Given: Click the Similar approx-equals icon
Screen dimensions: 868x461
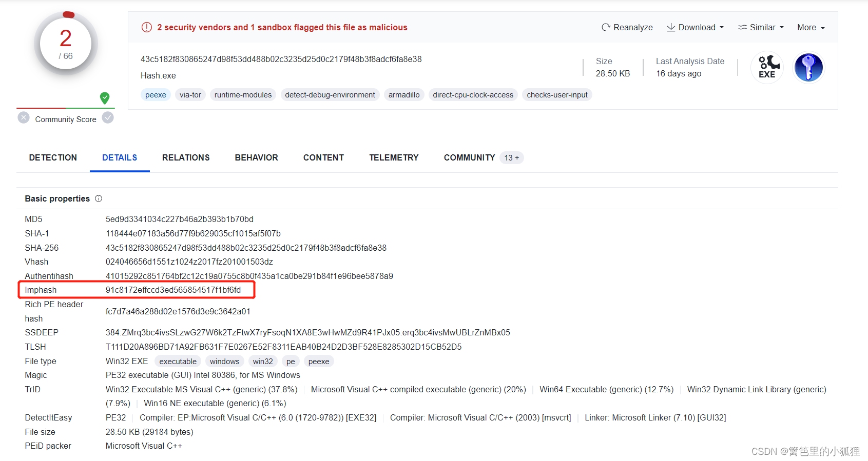Looking at the screenshot, I should coord(742,27).
